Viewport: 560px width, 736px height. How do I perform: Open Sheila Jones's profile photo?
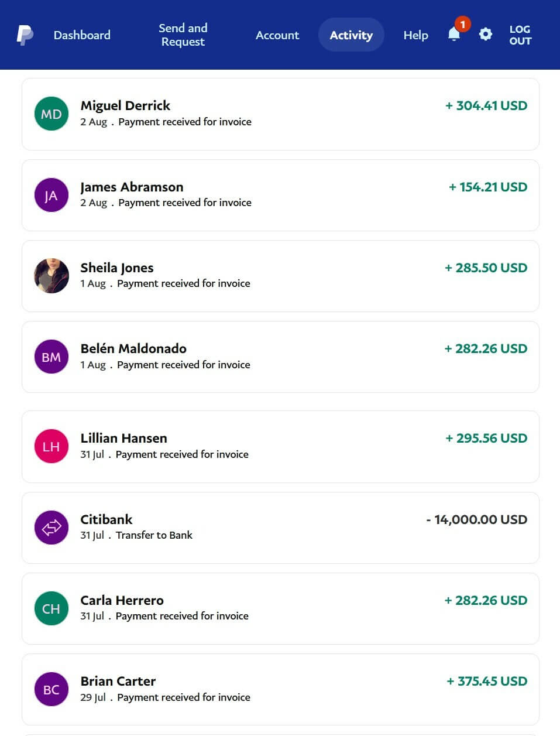coord(51,276)
